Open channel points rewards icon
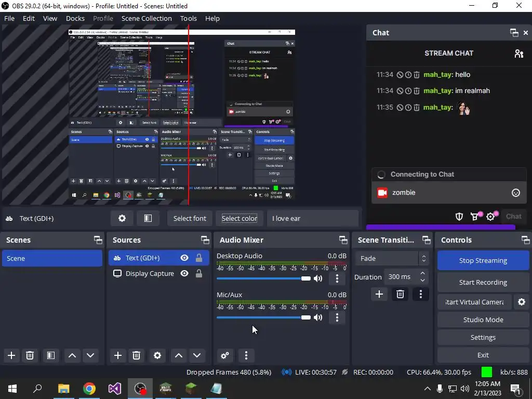This screenshot has height=399, width=532. coord(475,217)
